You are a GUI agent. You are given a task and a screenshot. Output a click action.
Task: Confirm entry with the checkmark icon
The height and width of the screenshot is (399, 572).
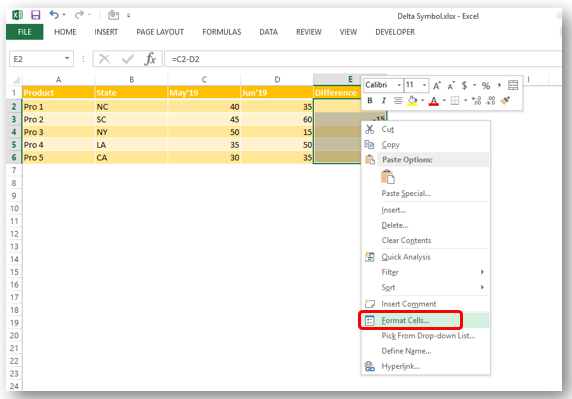(x=128, y=59)
